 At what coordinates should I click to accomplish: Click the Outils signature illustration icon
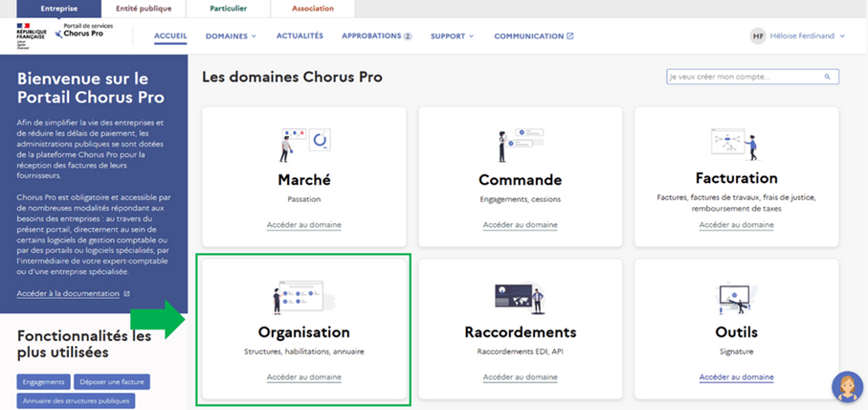[x=736, y=297]
